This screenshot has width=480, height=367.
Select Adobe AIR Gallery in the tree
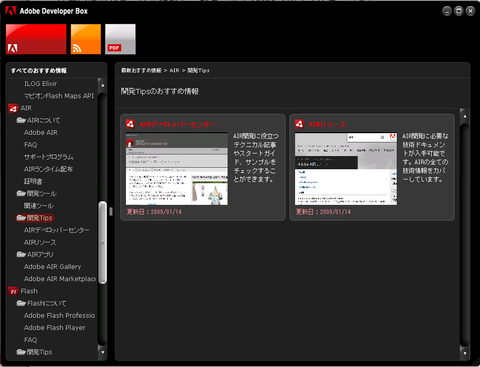coord(52,267)
